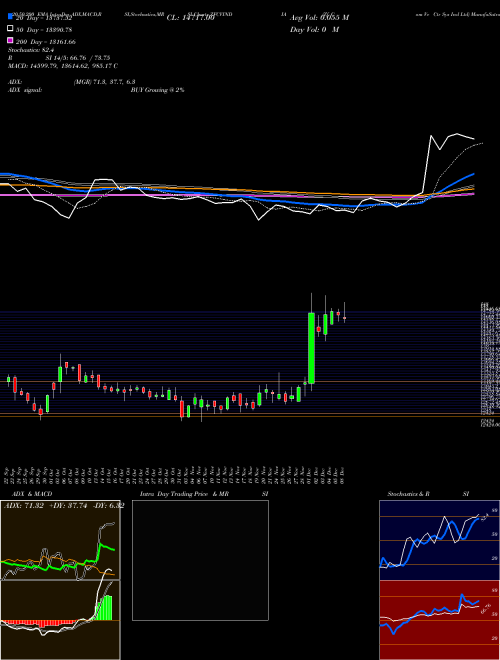500x660 pixels.
Task: Click the tall green breakout candlestick
Action: (x=311, y=348)
